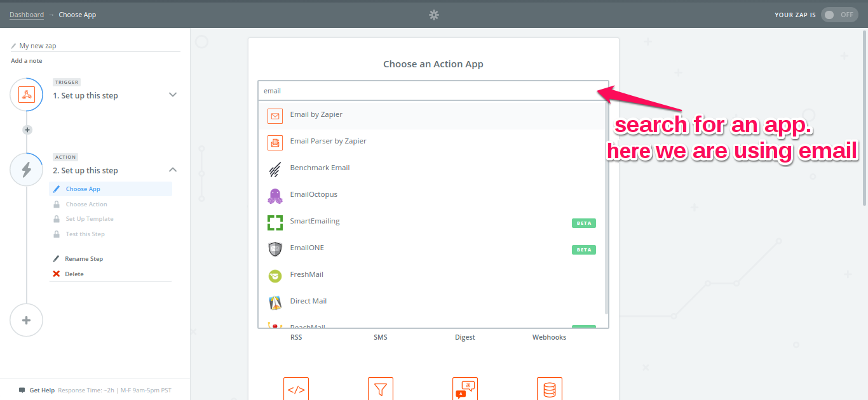
Task: Click Get Help in the footer
Action: pyautogui.click(x=42, y=390)
